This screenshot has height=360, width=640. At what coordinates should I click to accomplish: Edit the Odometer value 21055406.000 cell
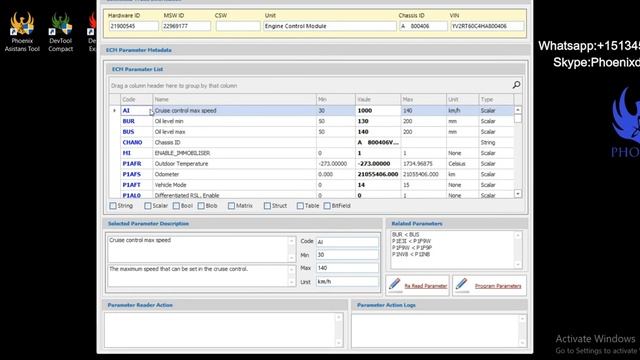[x=378, y=174]
